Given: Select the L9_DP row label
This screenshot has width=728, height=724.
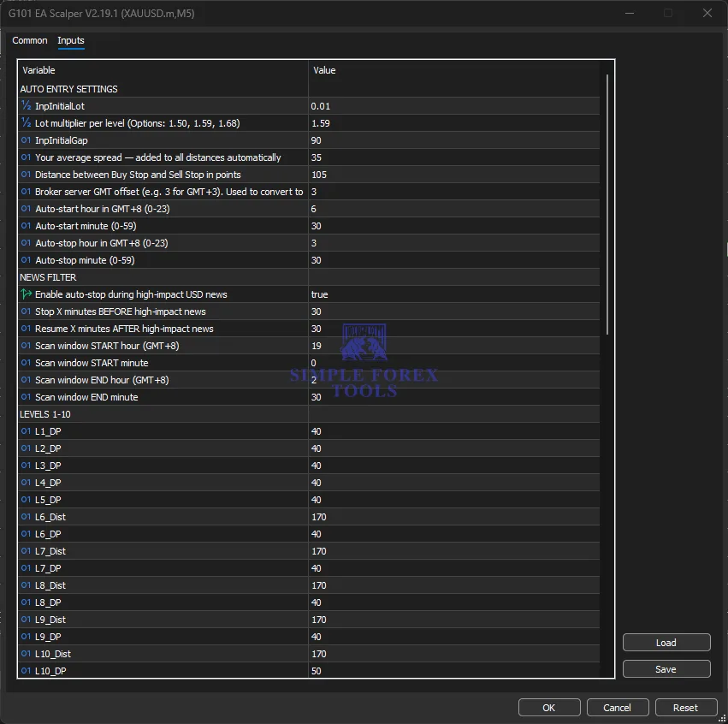Looking at the screenshot, I should point(48,637).
